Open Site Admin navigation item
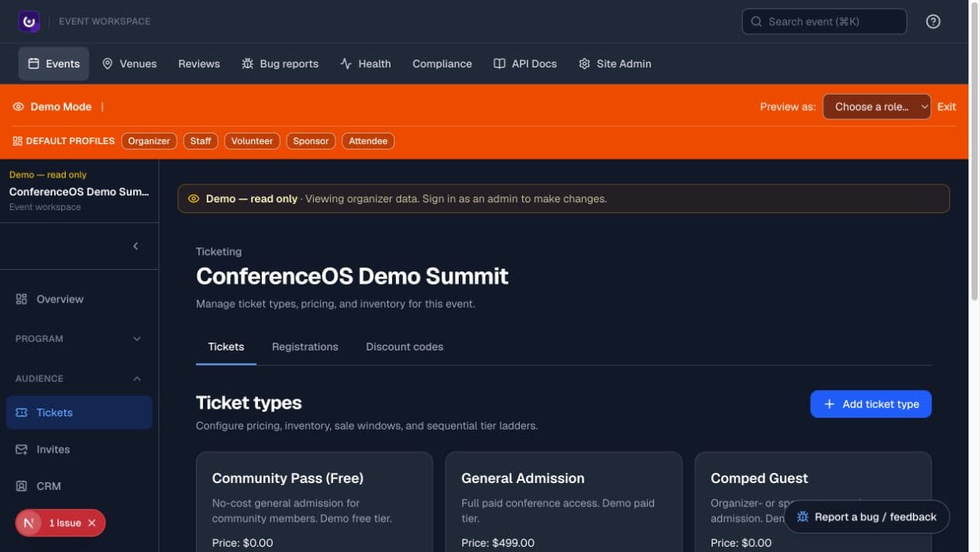This screenshot has height=552, width=980. [x=615, y=64]
